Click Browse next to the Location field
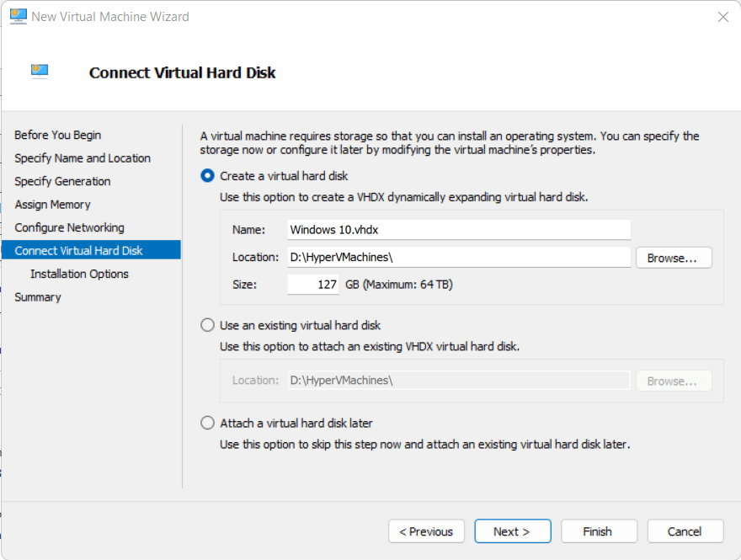This screenshot has width=741, height=560. pos(674,258)
